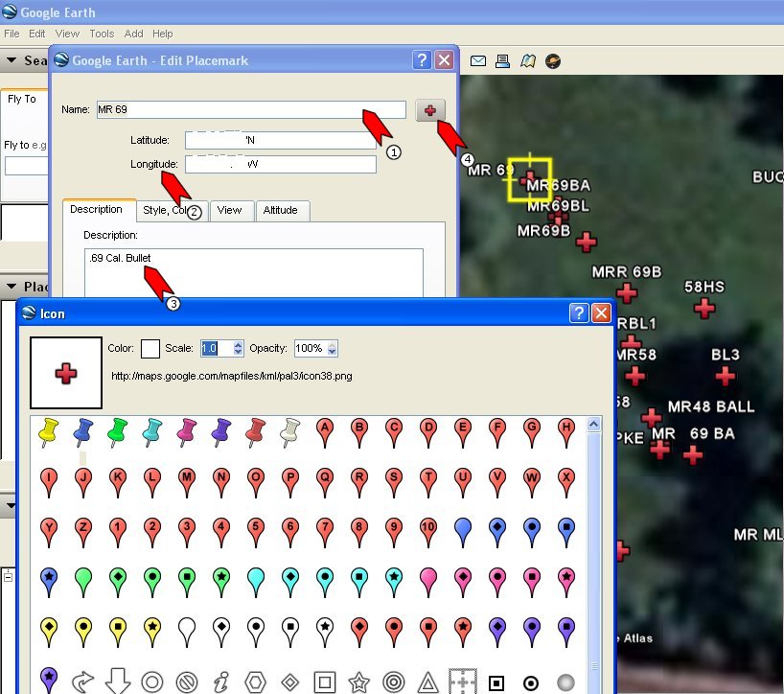
Task: Open the Edit menu
Action: tap(37, 34)
